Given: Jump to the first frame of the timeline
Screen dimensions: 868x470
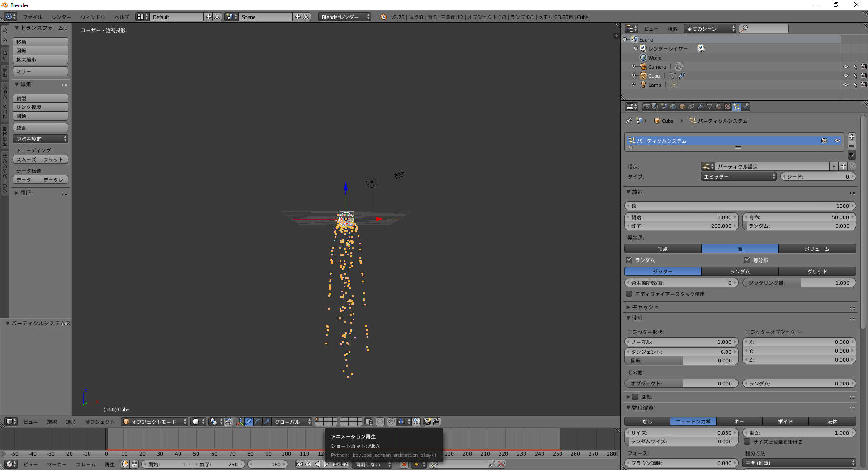Looking at the screenshot, I should pos(299,464).
